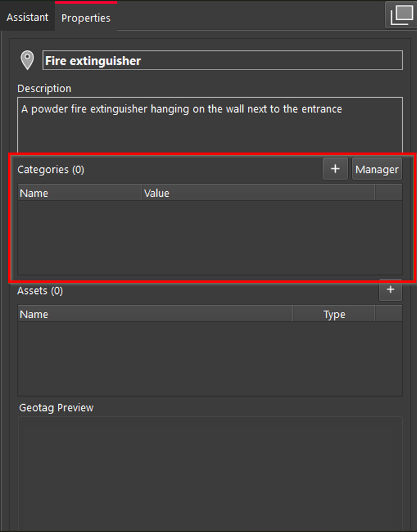Image resolution: width=417 pixels, height=532 pixels.
Task: Click the empty Categories list area
Action: (210, 237)
